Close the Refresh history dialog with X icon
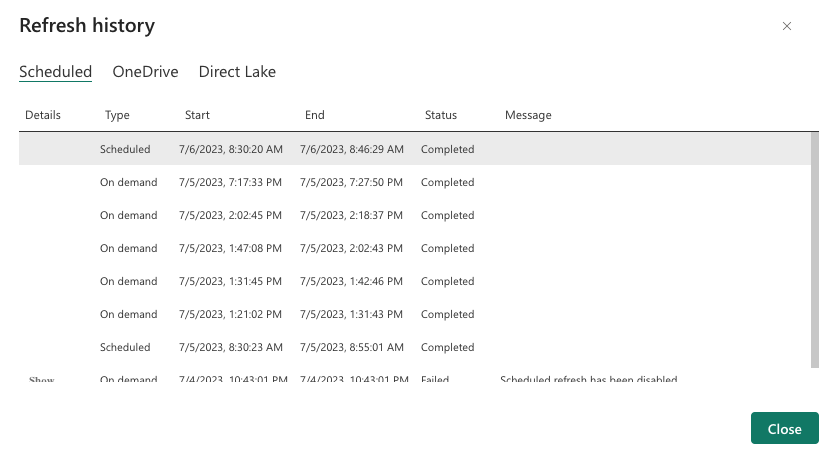This screenshot has height=460, width=831. [787, 26]
